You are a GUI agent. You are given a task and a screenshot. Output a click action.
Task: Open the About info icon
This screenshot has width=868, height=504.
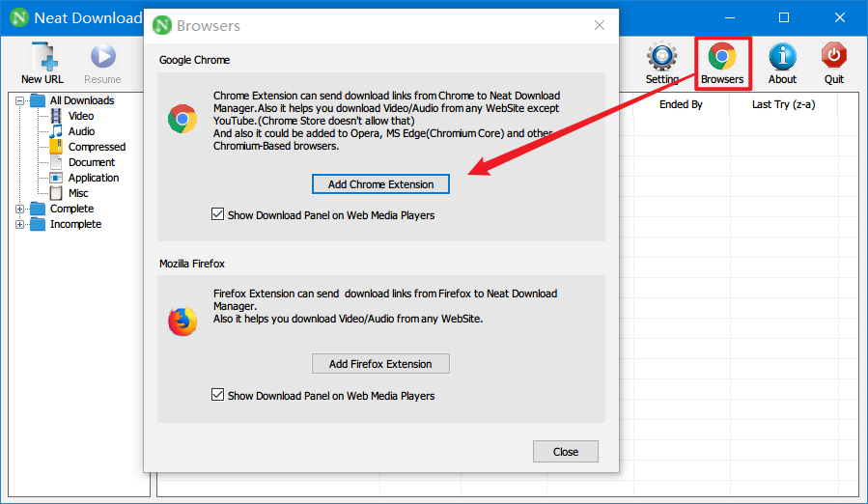(x=782, y=57)
